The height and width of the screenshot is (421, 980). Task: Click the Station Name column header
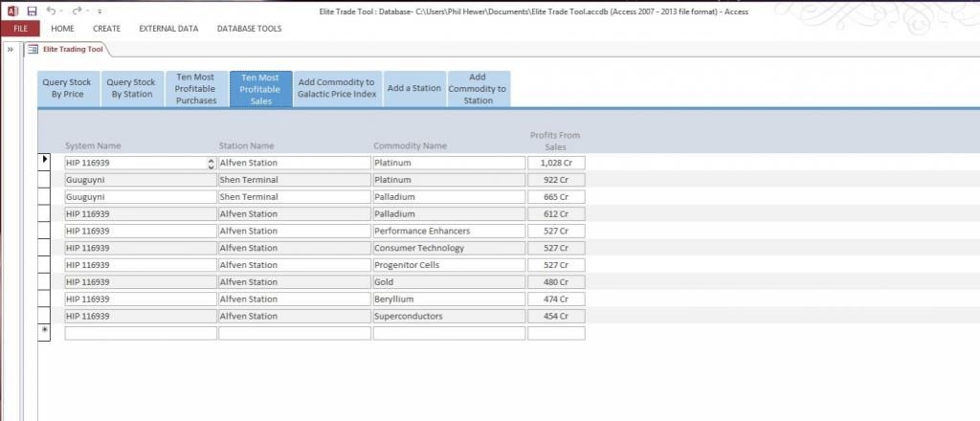point(246,145)
